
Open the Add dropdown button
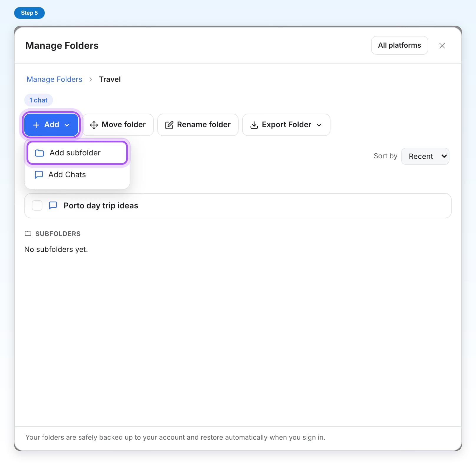[x=51, y=125]
